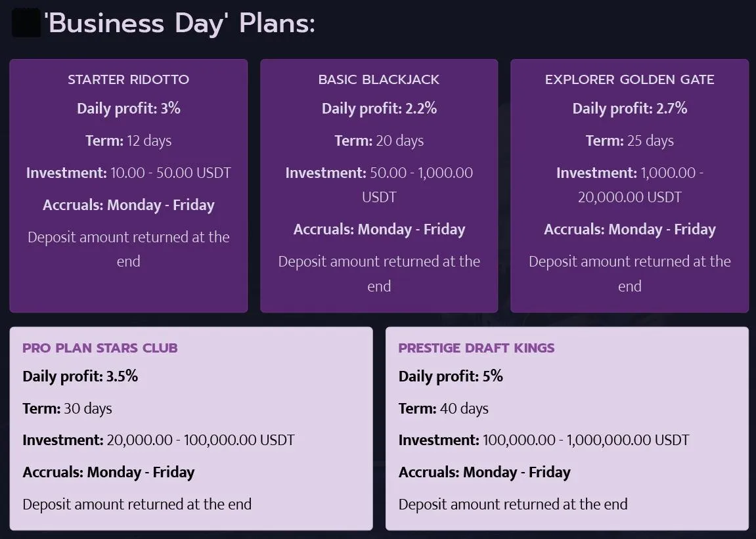Click the Daily profit 3.5% text
The image size is (756, 539).
[80, 376]
